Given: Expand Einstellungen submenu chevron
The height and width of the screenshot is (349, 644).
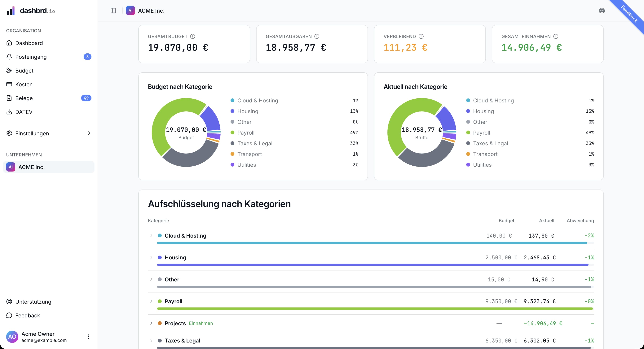Looking at the screenshot, I should pyautogui.click(x=89, y=133).
